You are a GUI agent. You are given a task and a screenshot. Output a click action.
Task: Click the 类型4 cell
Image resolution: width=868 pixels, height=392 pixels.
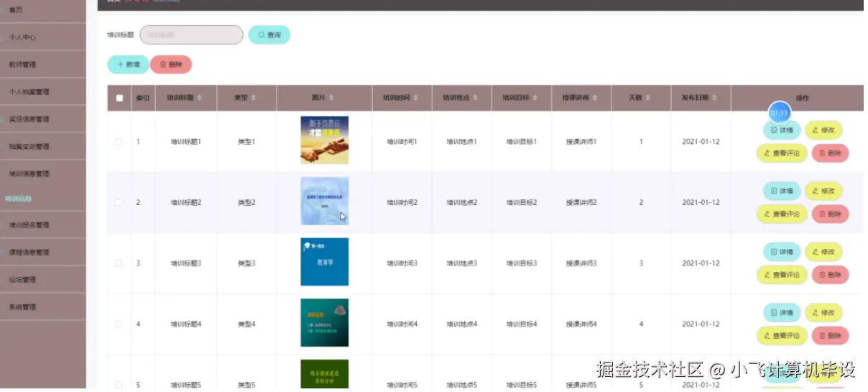246,324
